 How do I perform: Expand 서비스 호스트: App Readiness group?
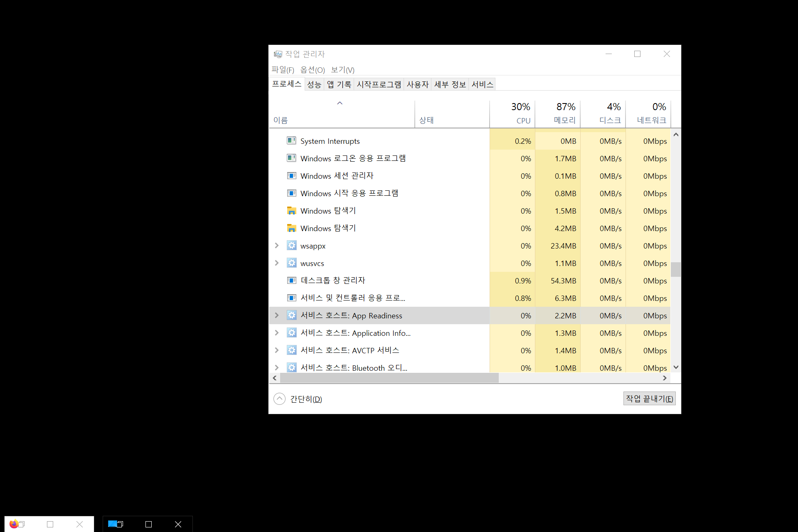coord(276,315)
